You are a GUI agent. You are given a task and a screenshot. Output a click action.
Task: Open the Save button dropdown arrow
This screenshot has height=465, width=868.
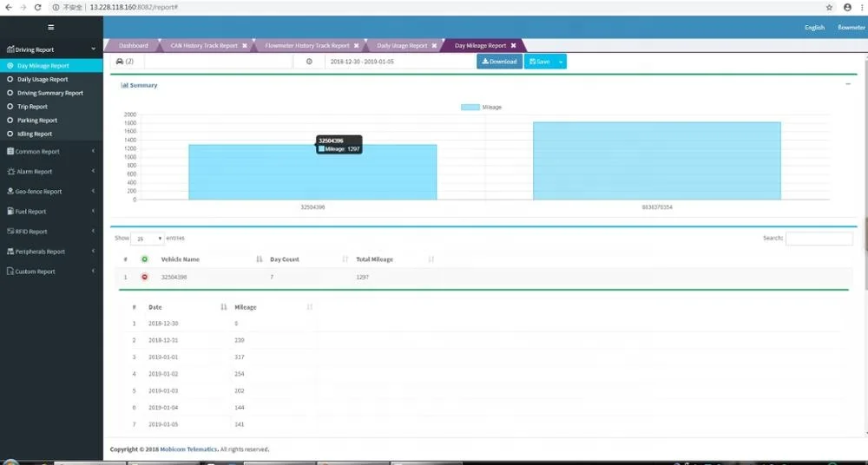tap(560, 62)
